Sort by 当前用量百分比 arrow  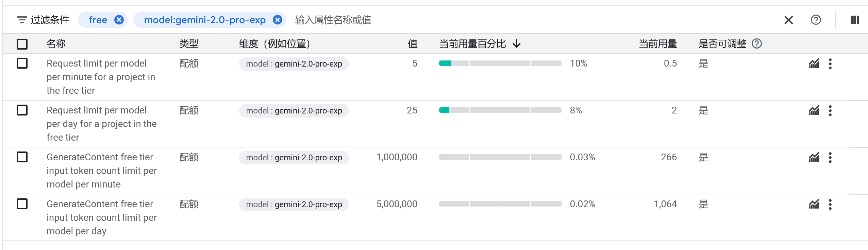tap(517, 43)
